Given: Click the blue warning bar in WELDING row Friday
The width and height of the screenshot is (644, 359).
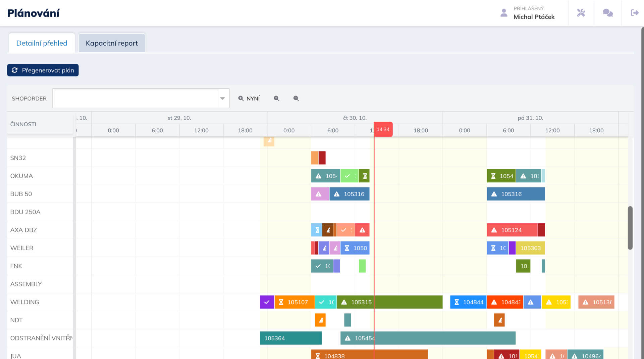Looking at the screenshot, I should pyautogui.click(x=532, y=302).
